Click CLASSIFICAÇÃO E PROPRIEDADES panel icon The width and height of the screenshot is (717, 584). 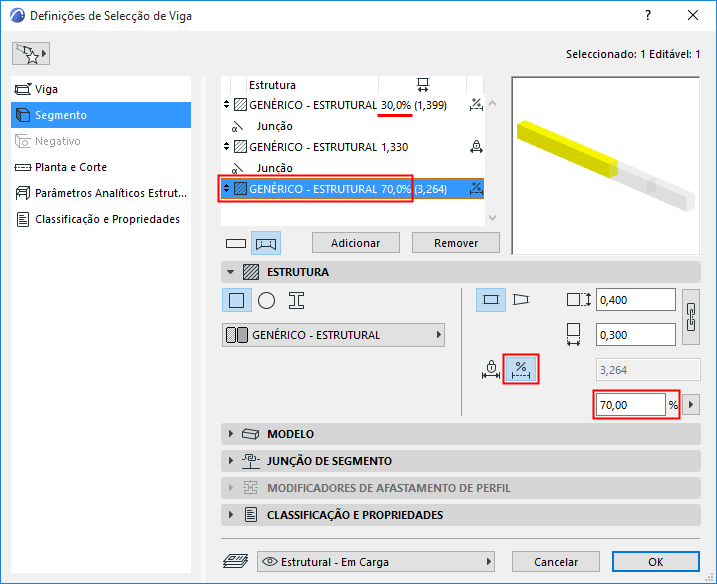tap(251, 515)
